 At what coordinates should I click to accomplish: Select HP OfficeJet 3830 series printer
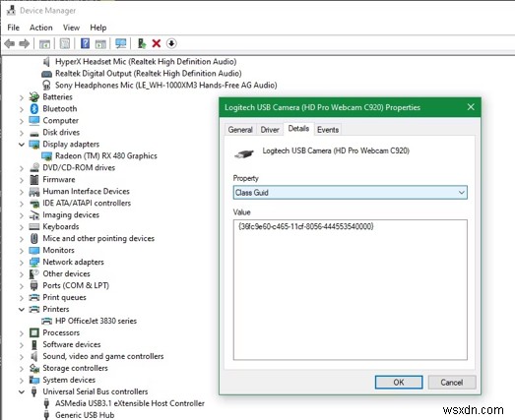click(96, 321)
